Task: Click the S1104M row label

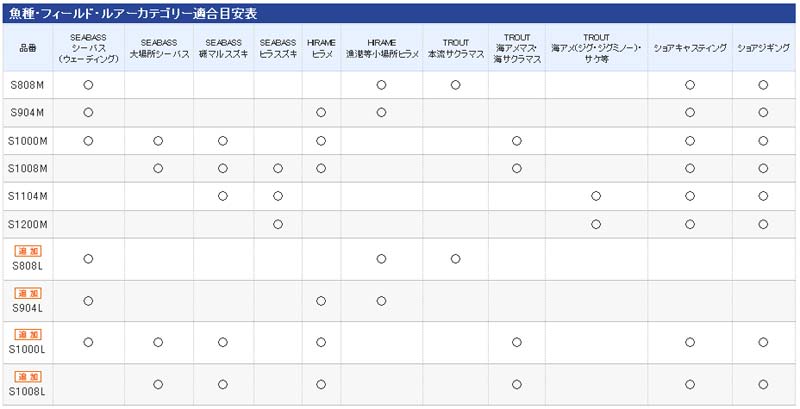Action: click(x=28, y=196)
